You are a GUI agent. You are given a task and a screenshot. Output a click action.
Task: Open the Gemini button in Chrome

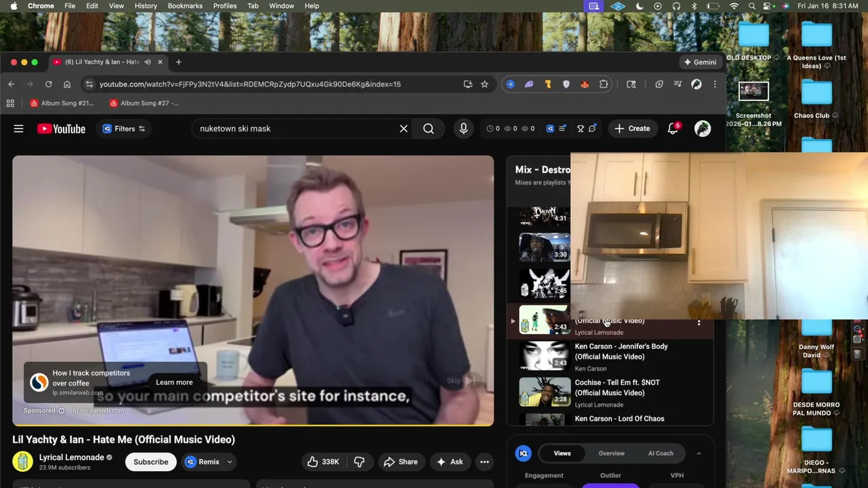click(x=700, y=62)
